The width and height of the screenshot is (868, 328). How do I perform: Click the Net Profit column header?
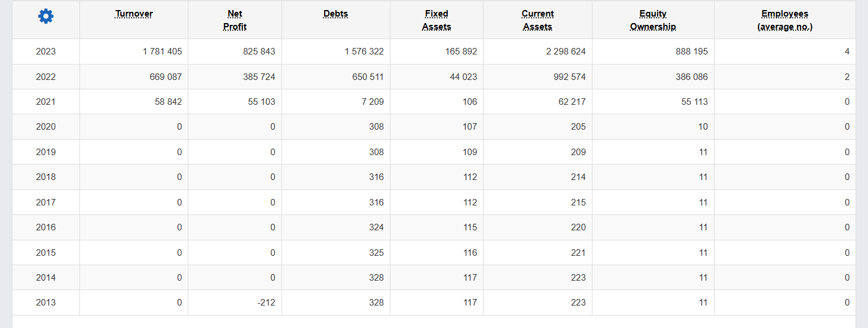coord(235,20)
